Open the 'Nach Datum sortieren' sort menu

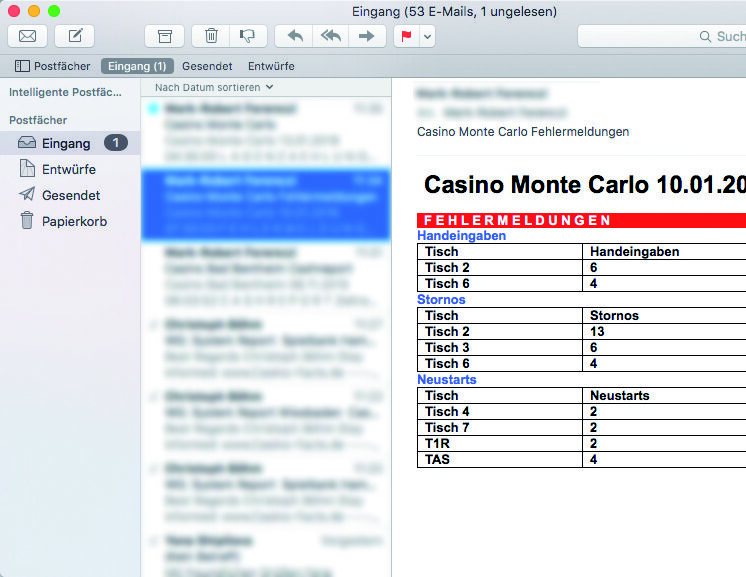214,87
